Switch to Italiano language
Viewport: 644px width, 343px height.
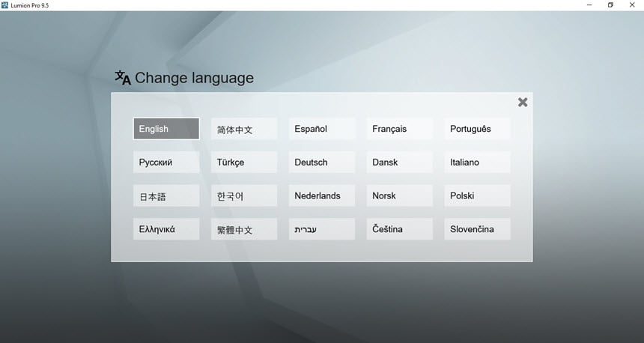[x=477, y=163]
